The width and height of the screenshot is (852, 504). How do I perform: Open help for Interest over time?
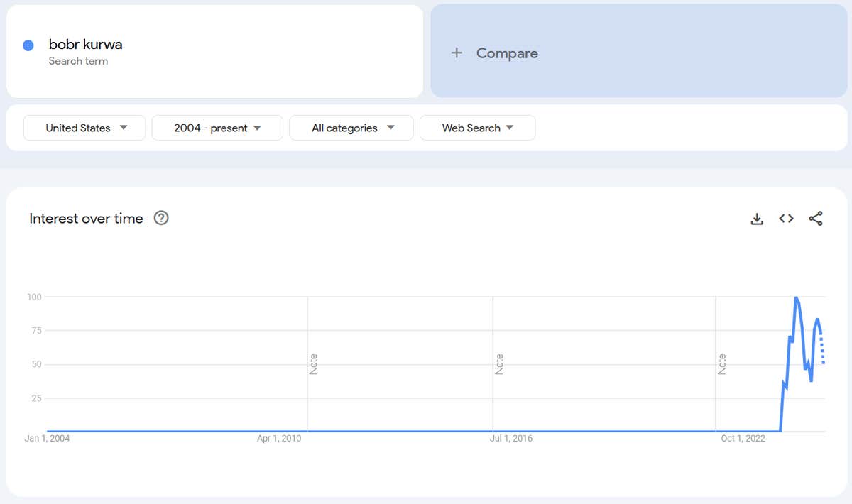(161, 219)
